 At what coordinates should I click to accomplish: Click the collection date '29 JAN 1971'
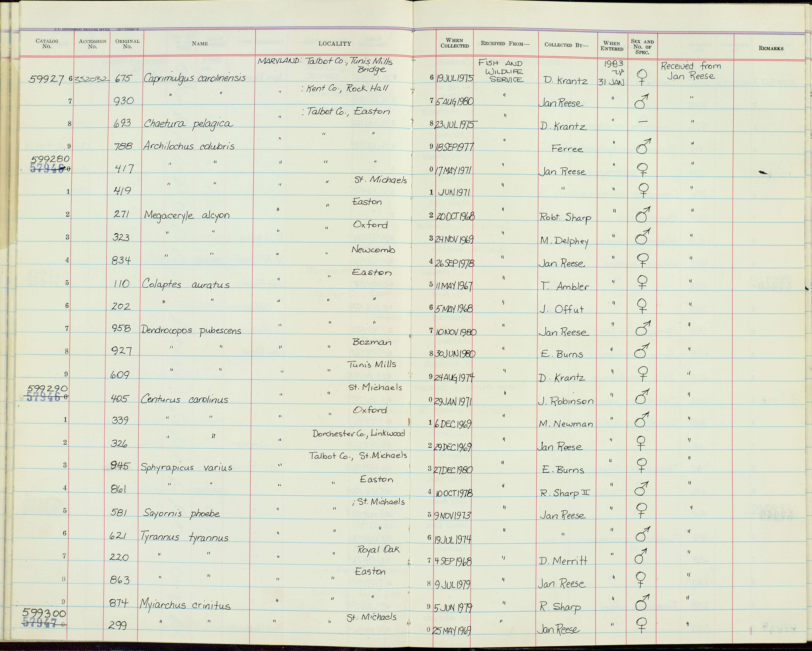[x=453, y=401]
